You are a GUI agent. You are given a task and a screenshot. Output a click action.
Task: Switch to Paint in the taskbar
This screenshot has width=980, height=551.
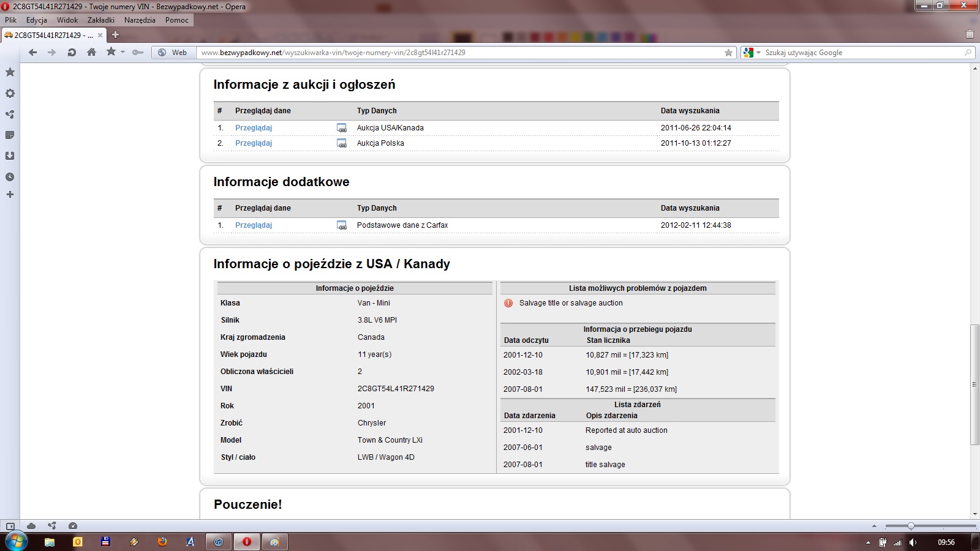pos(275,542)
